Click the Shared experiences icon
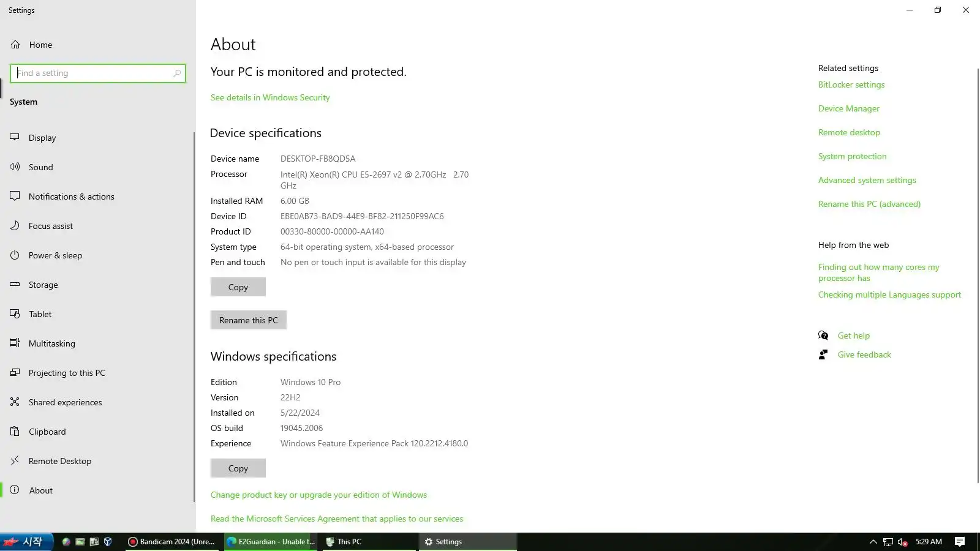980x551 pixels. (x=15, y=402)
